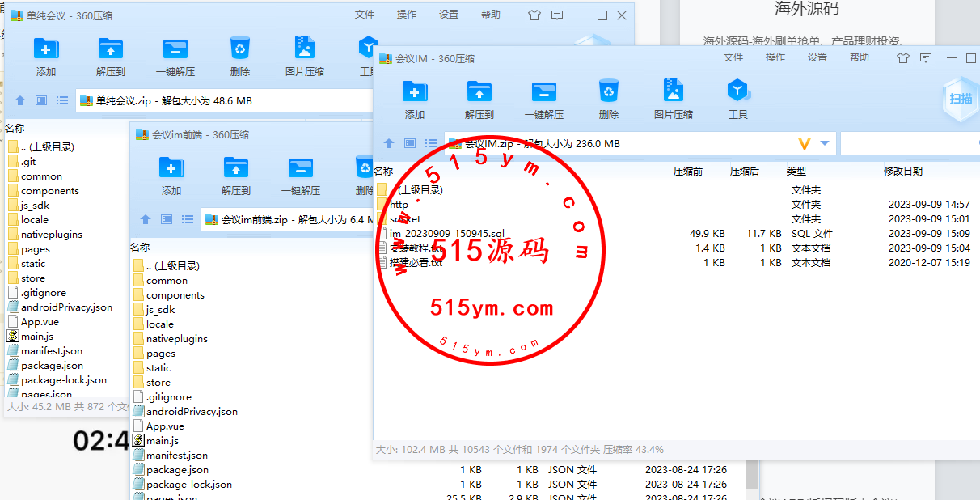The width and height of the screenshot is (980, 500).
Task: Click orange V icon in 会议IM address bar
Action: (804, 144)
